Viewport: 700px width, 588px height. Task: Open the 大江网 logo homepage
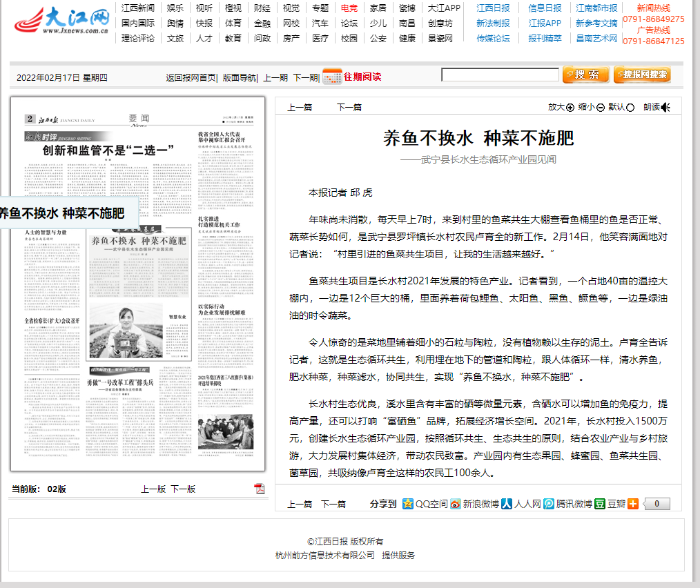pyautogui.click(x=61, y=20)
